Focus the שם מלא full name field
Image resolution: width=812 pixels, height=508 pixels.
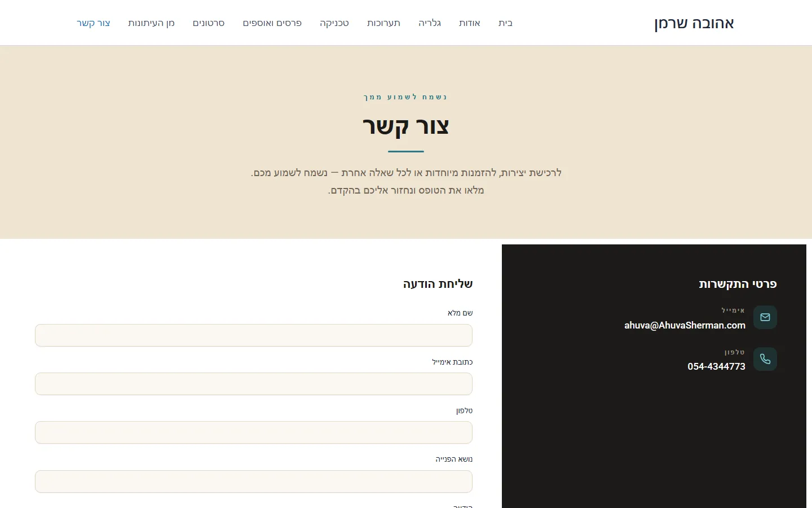(254, 335)
